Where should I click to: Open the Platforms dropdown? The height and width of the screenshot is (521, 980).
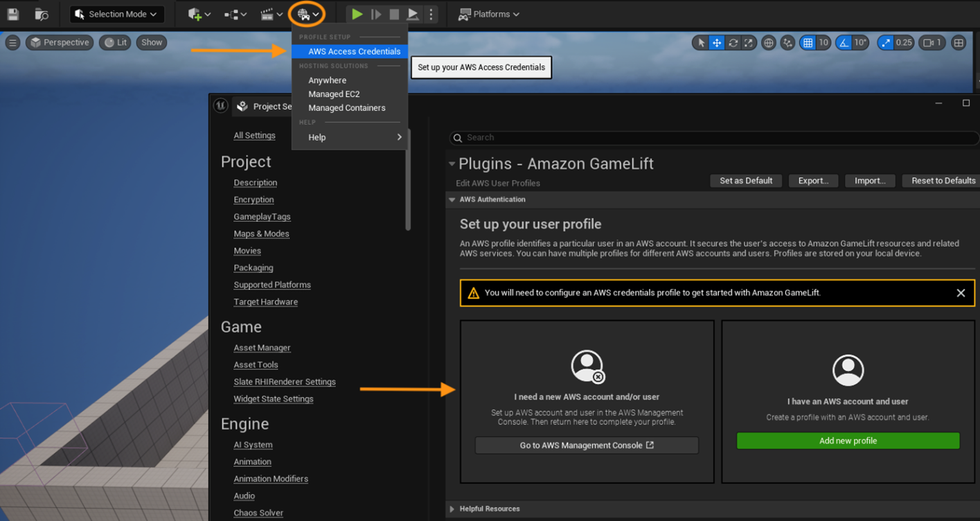[x=489, y=14]
